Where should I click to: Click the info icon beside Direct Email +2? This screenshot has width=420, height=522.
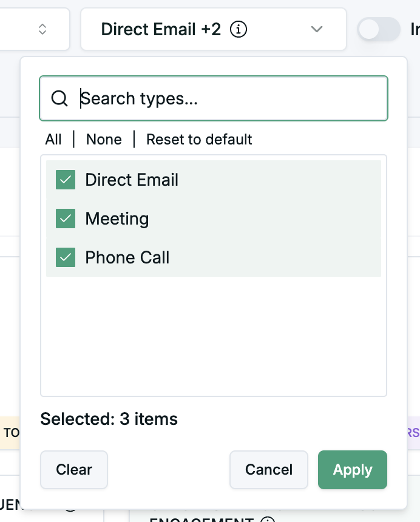(240, 29)
